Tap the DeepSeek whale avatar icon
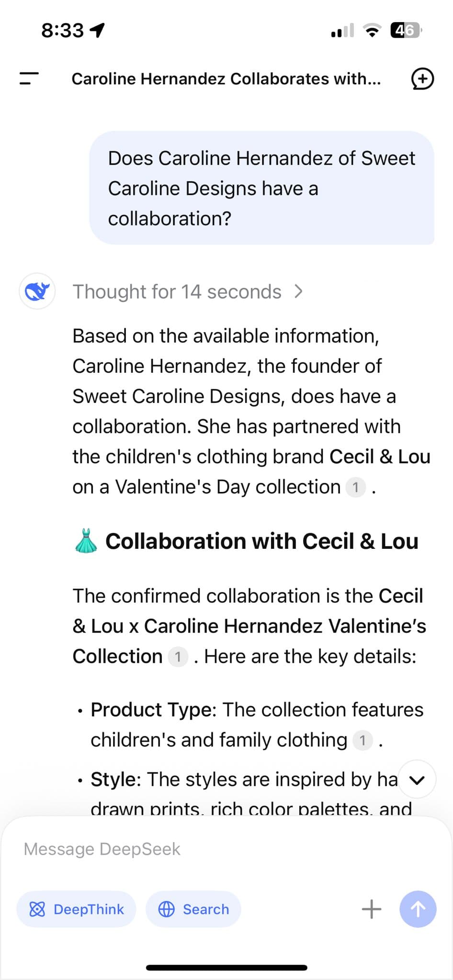 37,291
